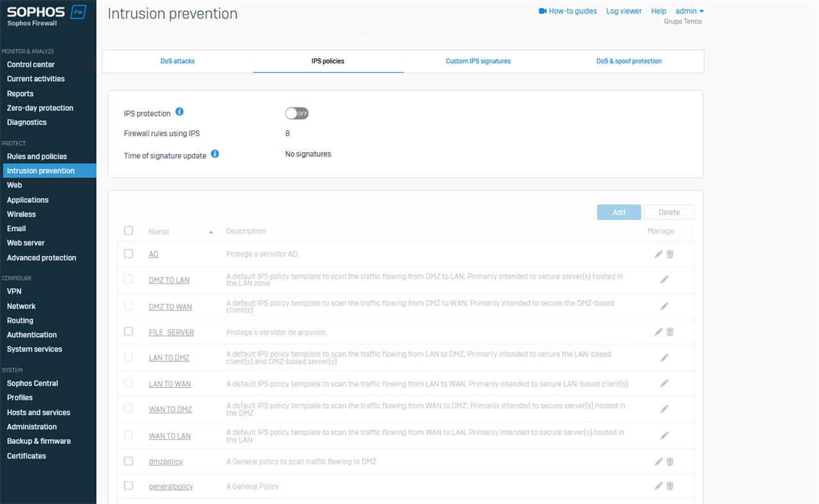Click info icon beside Time of signature update
The image size is (819, 504).
[x=215, y=154]
